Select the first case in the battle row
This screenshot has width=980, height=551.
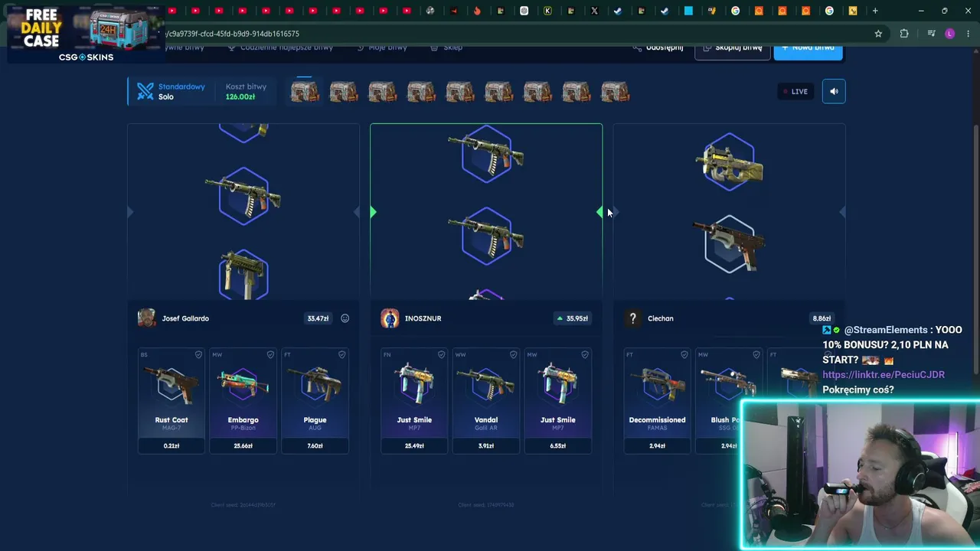pos(305,92)
